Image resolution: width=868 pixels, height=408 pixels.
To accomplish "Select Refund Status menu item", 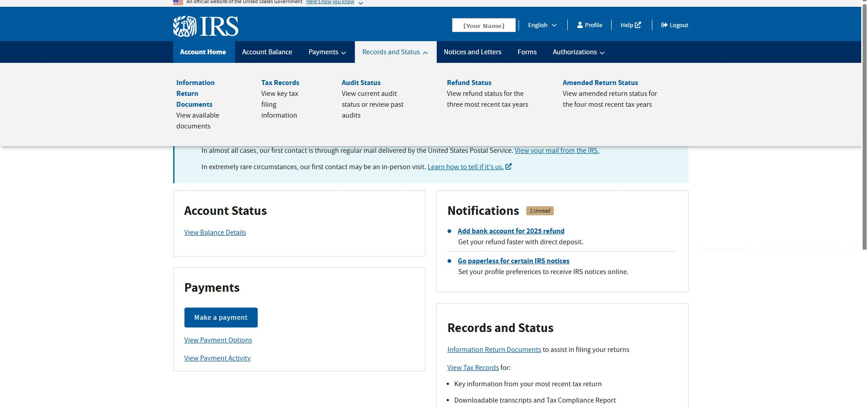I will [469, 82].
